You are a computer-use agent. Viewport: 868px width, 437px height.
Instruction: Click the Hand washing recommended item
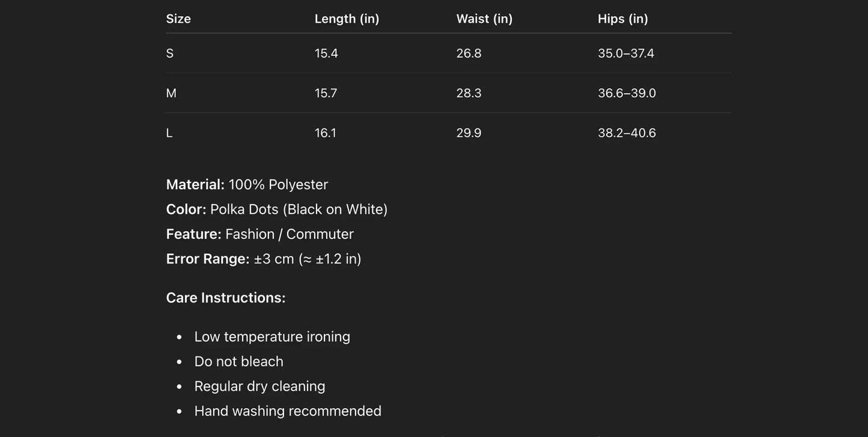(x=288, y=411)
